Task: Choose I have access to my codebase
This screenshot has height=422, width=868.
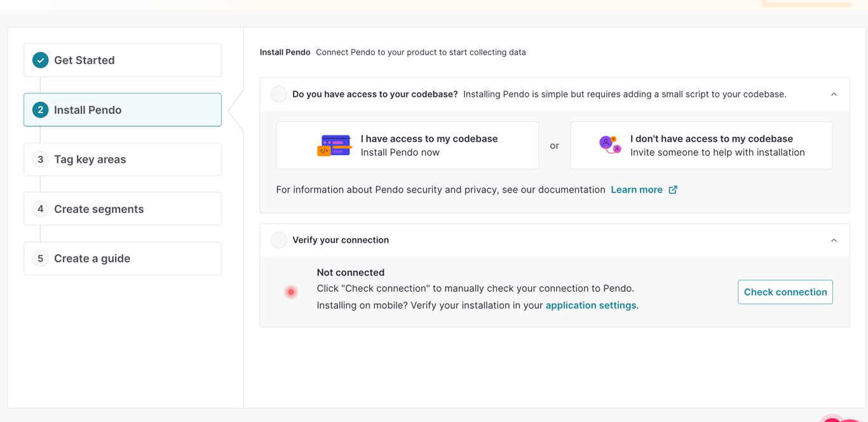Action: pyautogui.click(x=407, y=146)
